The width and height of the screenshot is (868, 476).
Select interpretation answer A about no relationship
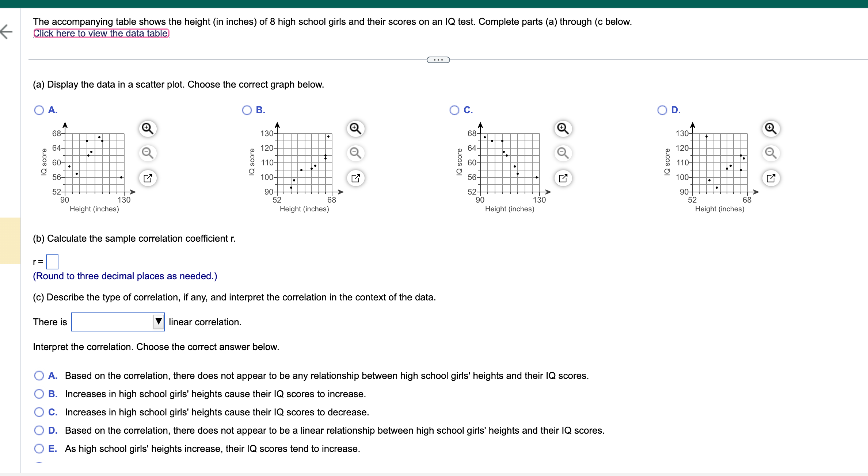[39, 375]
